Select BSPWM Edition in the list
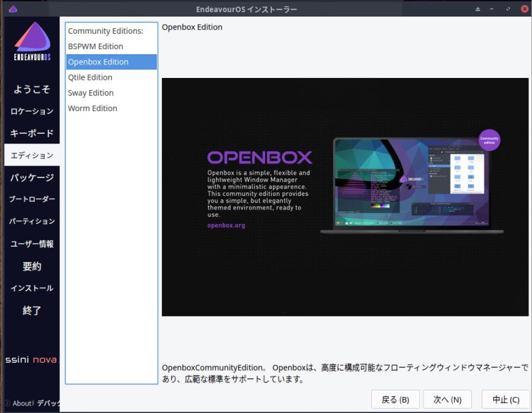Image resolution: width=532 pixels, height=413 pixels. [111, 47]
